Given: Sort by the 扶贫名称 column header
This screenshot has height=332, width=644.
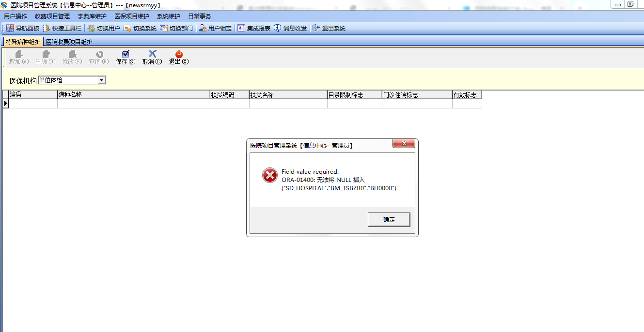Looking at the screenshot, I should pos(288,95).
